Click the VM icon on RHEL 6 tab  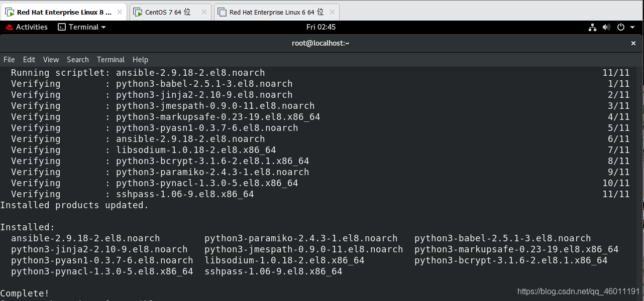pos(223,13)
